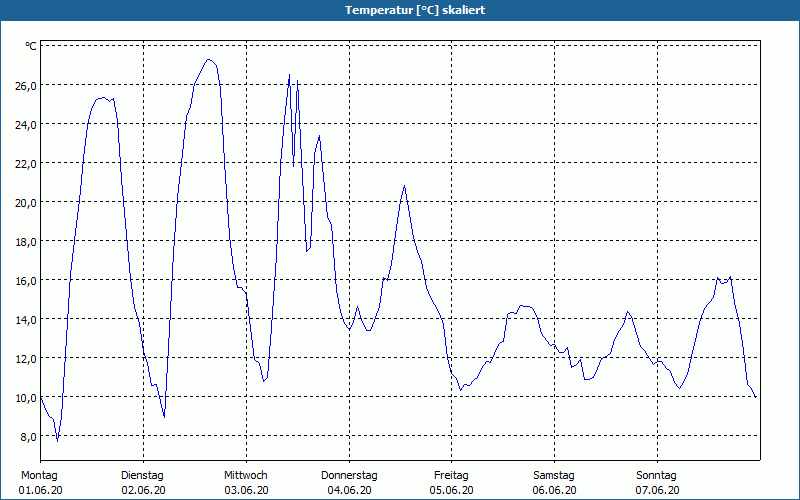
Task: Click the 8,0 y-axis label
Action: pos(29,437)
